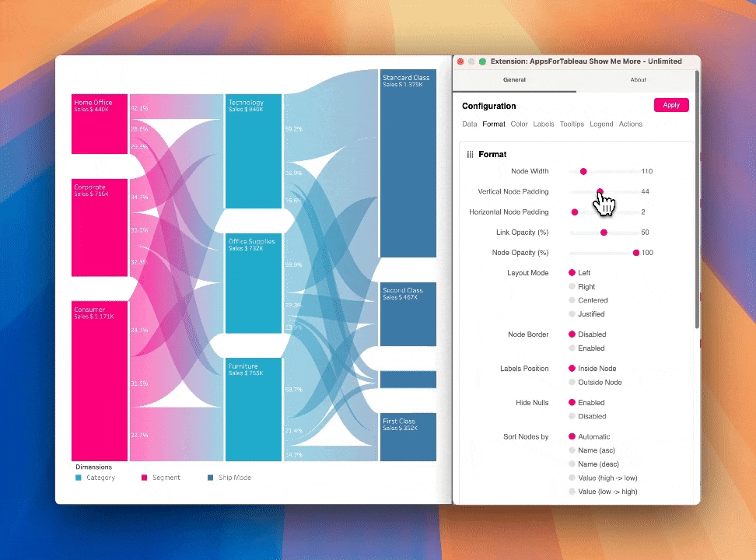Click the Segment legend color swatch
This screenshot has width=756, height=560.
(x=145, y=478)
